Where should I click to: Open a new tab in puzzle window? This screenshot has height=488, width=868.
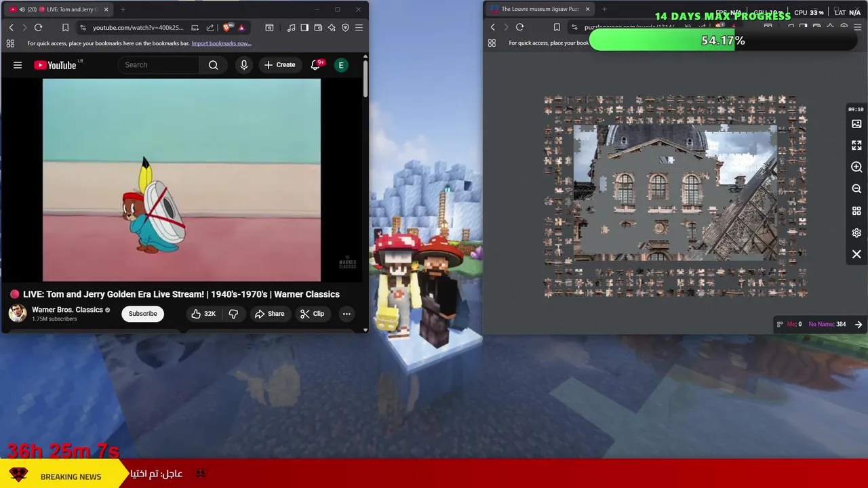(x=604, y=9)
